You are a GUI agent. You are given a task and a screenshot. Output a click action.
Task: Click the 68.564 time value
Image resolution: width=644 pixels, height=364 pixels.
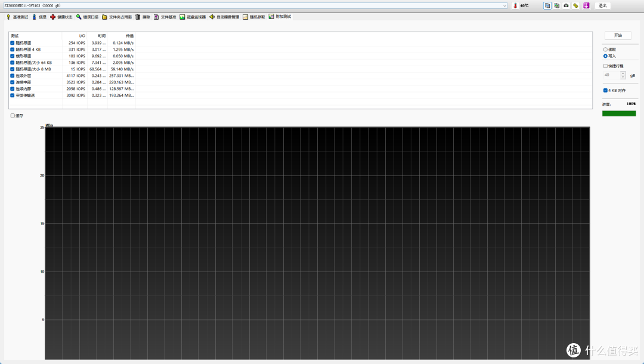97,69
